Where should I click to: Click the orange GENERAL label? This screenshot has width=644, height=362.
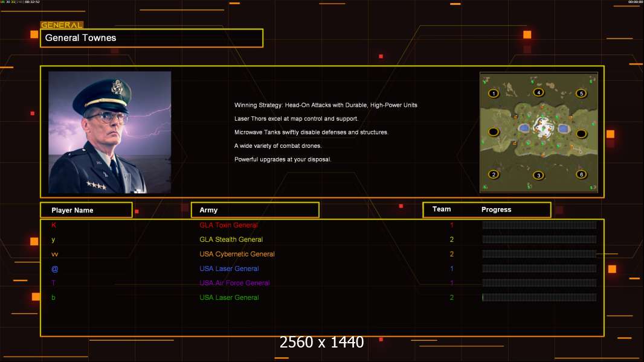(x=62, y=25)
